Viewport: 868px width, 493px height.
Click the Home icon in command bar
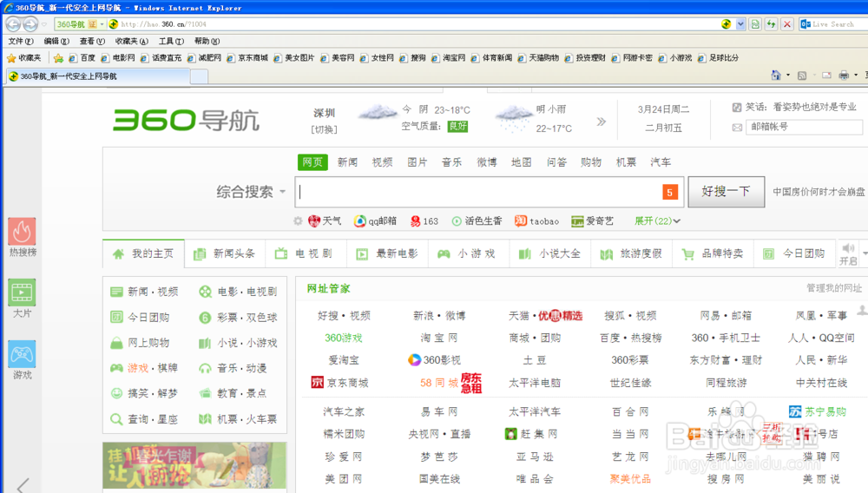[x=775, y=76]
